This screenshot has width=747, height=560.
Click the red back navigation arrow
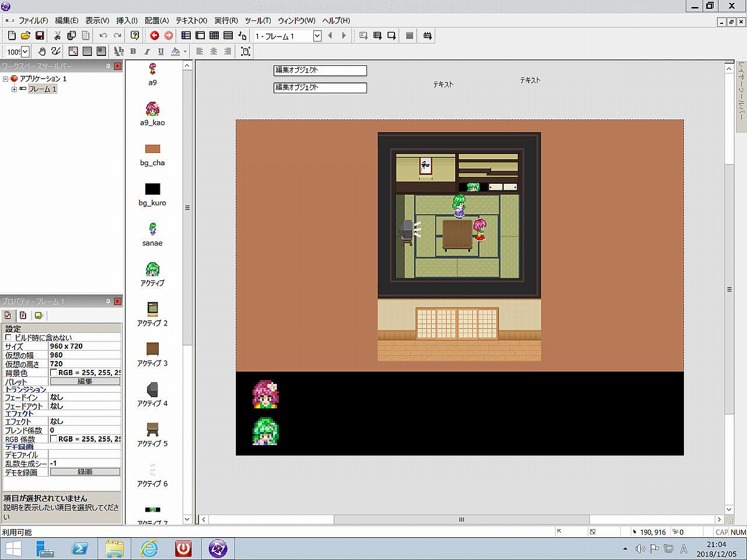(x=155, y=36)
